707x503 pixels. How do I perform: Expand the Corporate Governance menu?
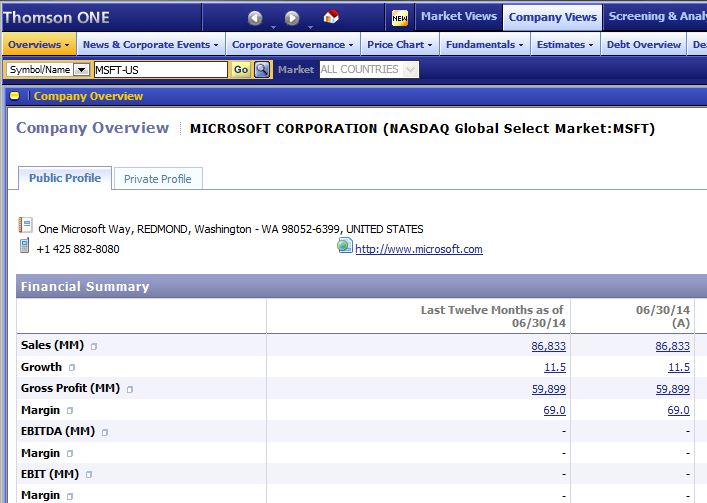[x=293, y=45]
